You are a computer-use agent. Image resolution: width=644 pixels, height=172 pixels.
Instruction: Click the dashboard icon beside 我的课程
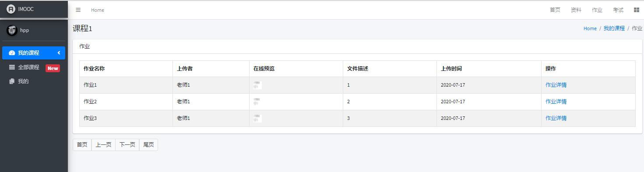point(12,53)
